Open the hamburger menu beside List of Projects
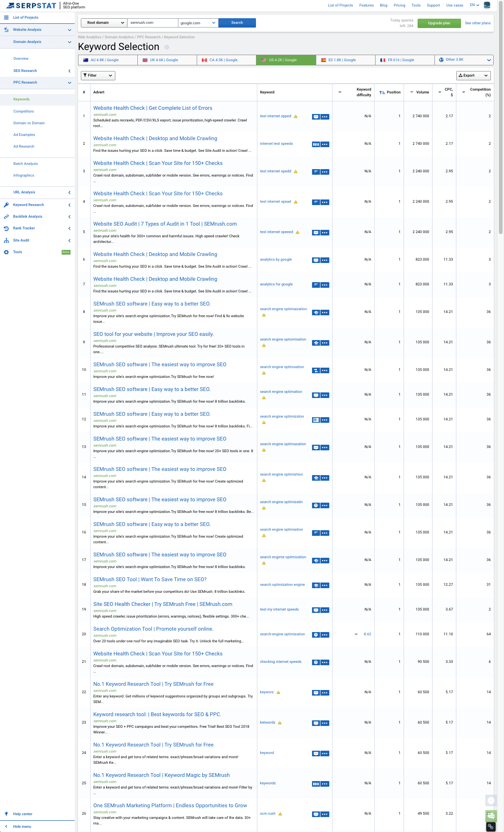504x832 pixels. [x=6, y=17]
